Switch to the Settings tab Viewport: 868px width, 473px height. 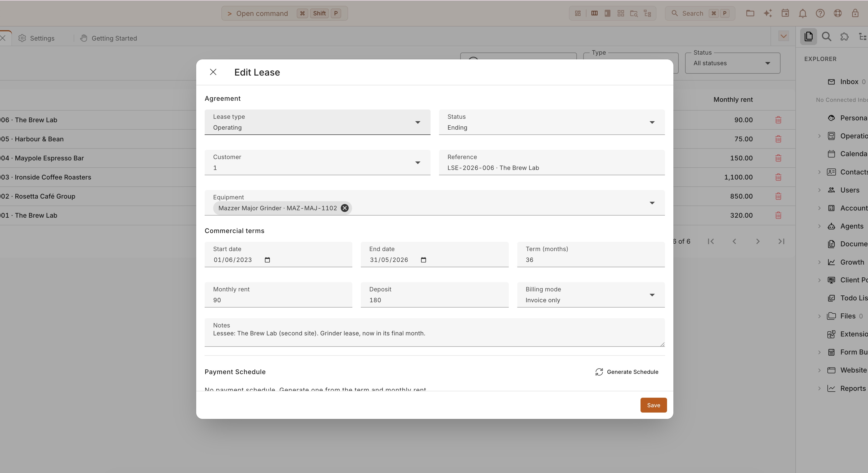(x=36, y=38)
